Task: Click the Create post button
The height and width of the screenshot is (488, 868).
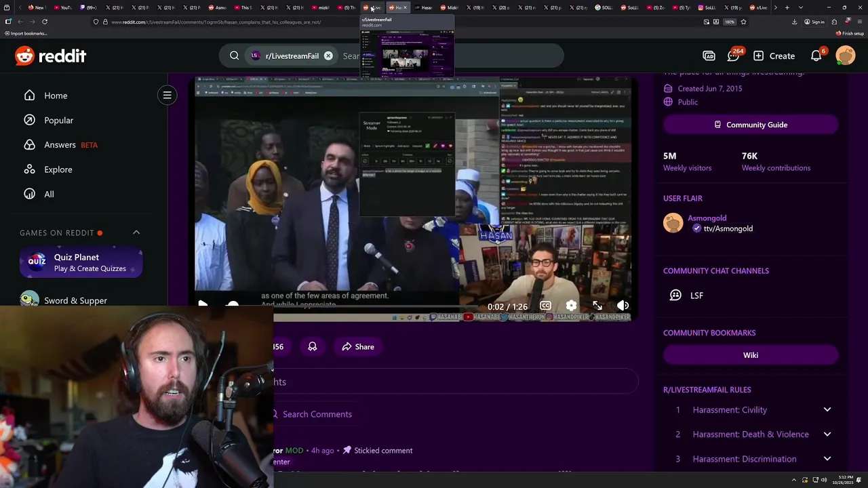Action: (774, 56)
